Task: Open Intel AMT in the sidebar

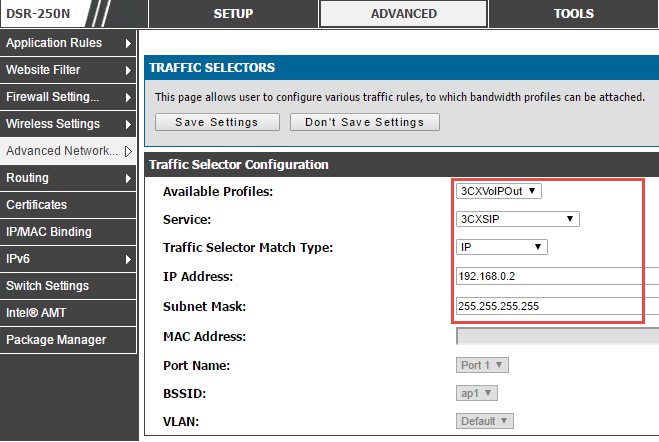Action: pos(37,313)
